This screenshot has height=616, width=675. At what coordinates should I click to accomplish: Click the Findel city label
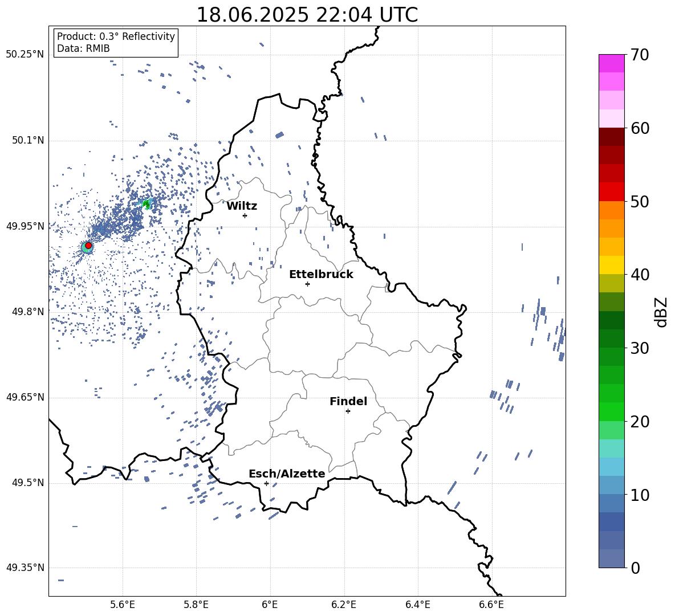(x=348, y=401)
